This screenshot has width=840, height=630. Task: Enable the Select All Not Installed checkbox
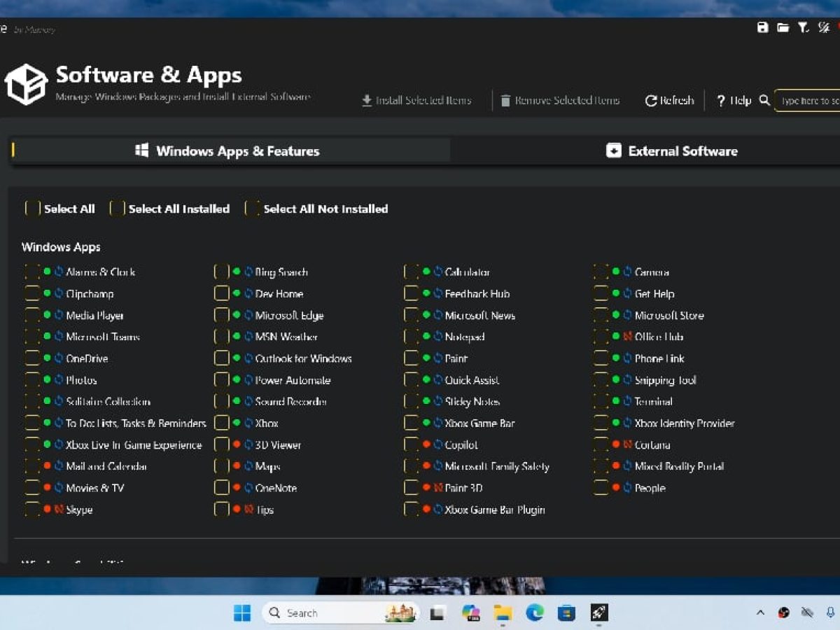252,209
